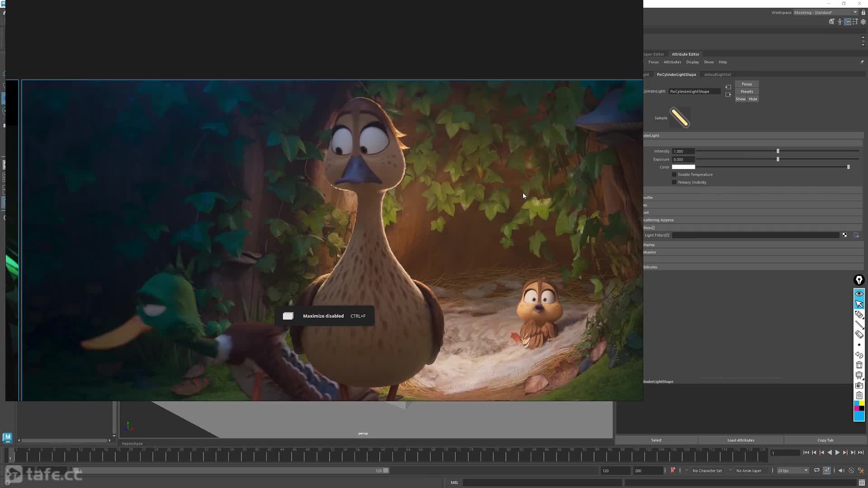Click the Intensity slider handle
Screen dimensions: 868x488
coord(778,151)
